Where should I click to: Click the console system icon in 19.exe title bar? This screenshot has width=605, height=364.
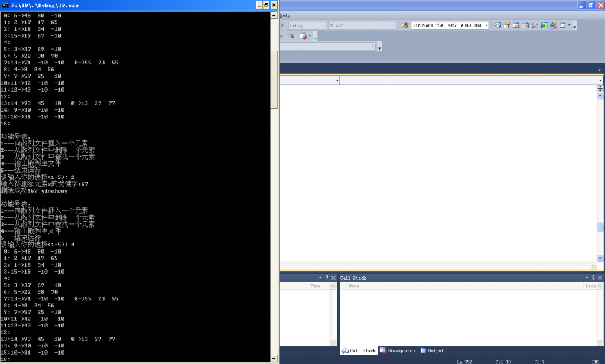pyautogui.click(x=4, y=5)
